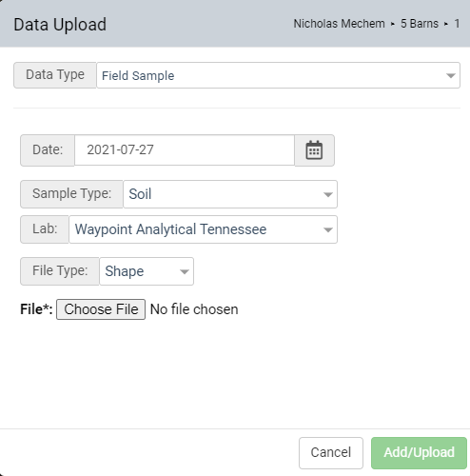Open the Waypoint Analytical Tennessee lab dropdown
The image size is (470, 476).
pos(203,229)
